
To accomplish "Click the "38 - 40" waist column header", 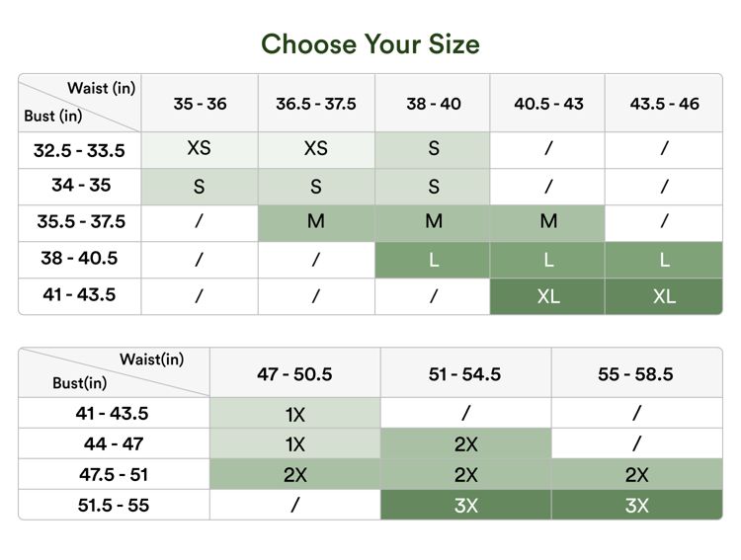I will pyautogui.click(x=433, y=104).
